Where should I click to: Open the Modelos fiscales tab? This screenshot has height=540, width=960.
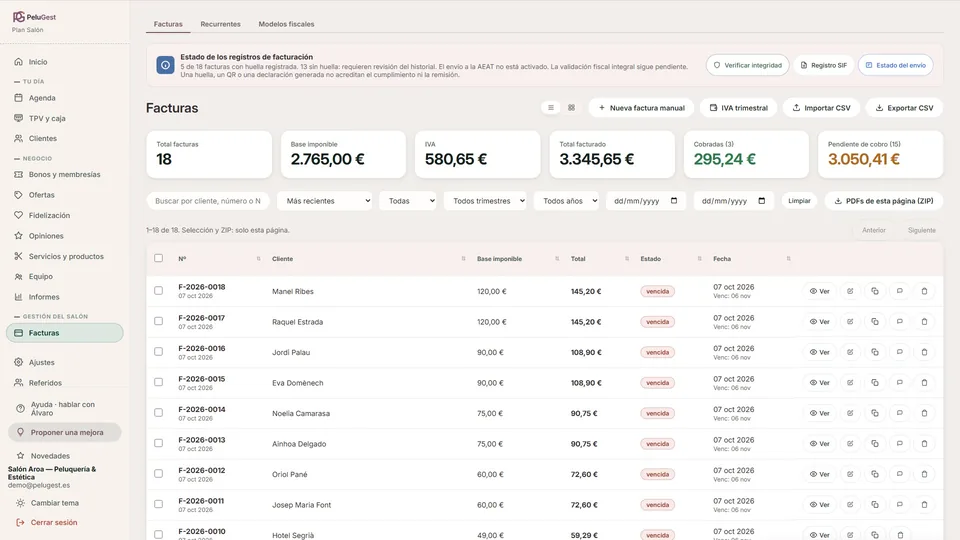pos(286,24)
